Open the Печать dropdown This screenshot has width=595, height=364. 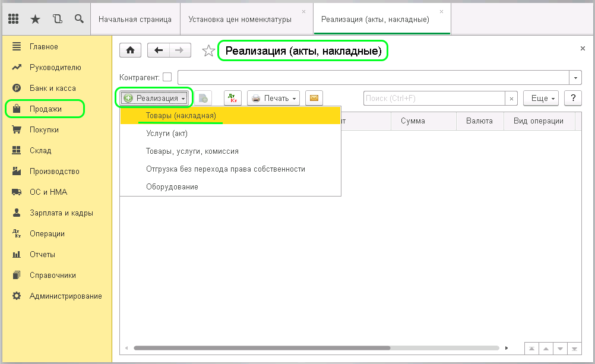(273, 97)
